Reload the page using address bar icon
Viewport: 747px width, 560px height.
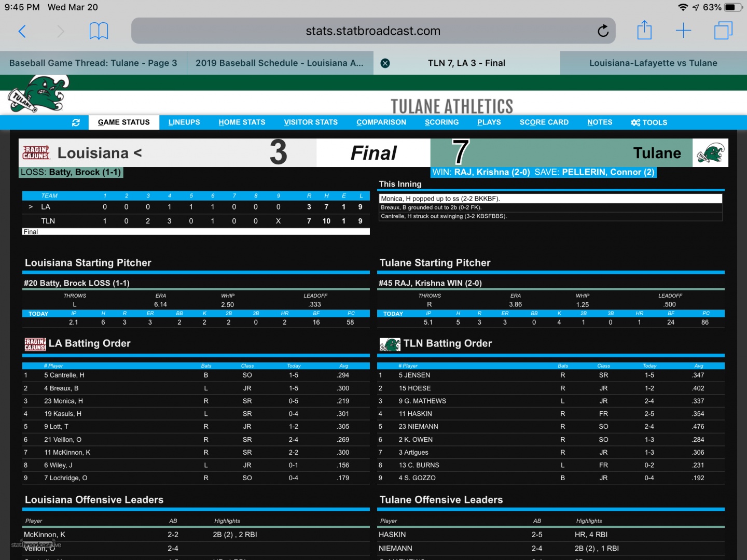pyautogui.click(x=603, y=31)
